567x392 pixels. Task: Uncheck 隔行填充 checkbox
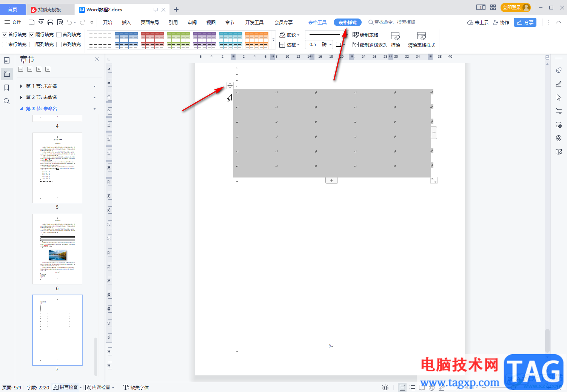tap(32, 35)
